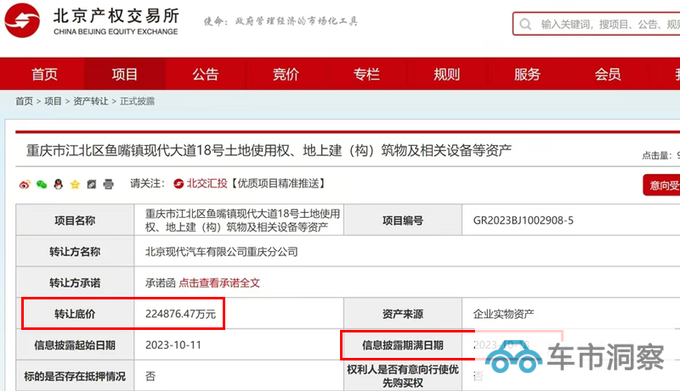Open the 专栏 navigation tab
680x391 pixels.
(x=366, y=74)
